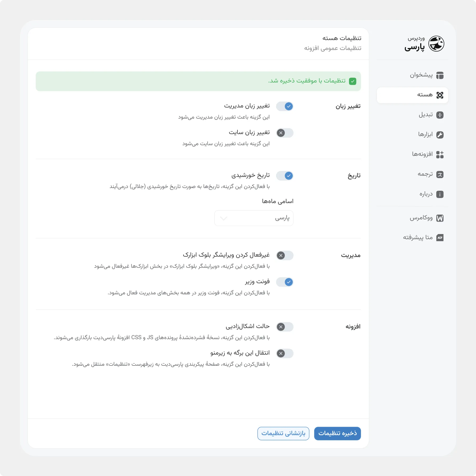Switch to the درباره about section

[x=440, y=194]
